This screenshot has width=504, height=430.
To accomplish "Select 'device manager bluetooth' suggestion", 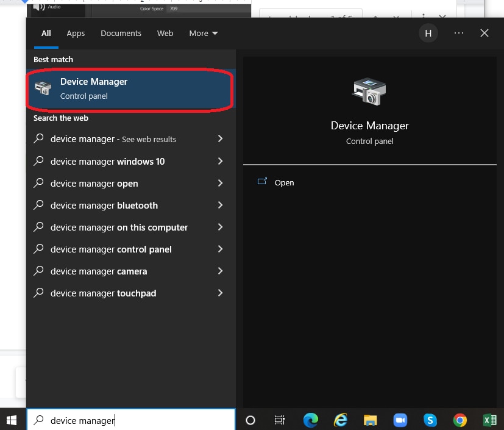I will [130, 205].
